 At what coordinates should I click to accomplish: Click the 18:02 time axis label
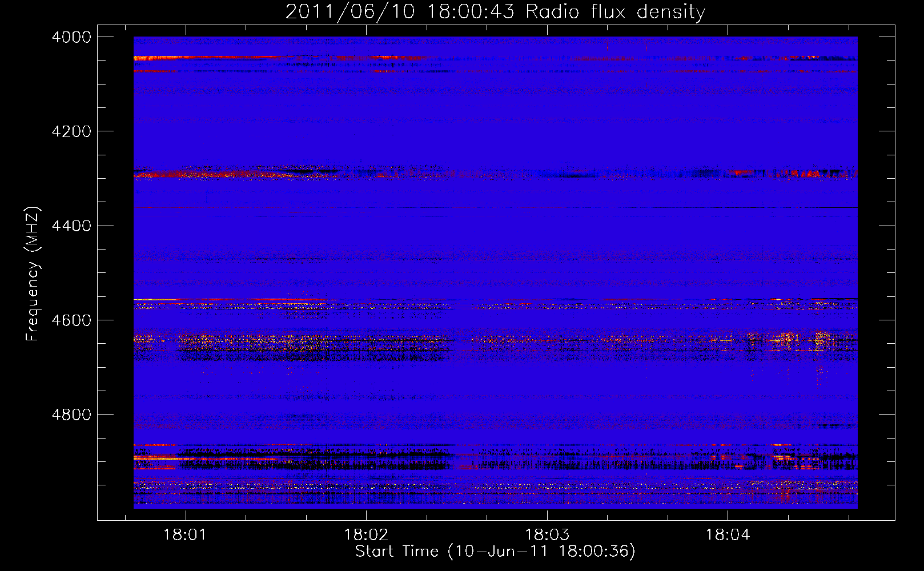(x=365, y=535)
